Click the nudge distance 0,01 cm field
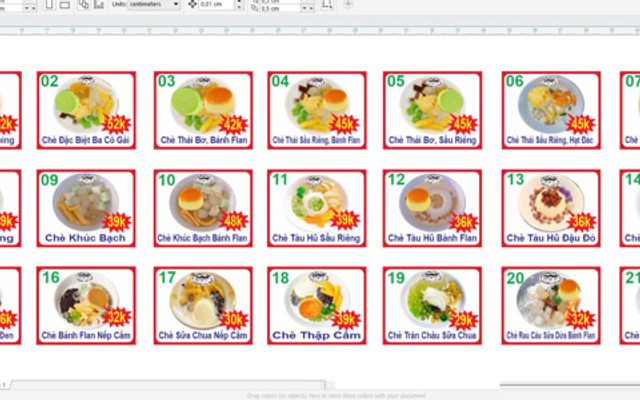This screenshot has width=640, height=400. tap(215, 5)
